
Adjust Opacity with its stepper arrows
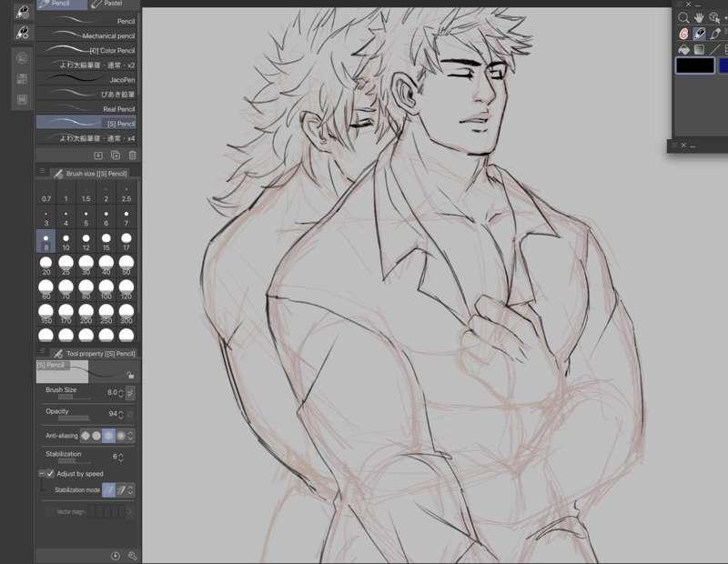121,414
